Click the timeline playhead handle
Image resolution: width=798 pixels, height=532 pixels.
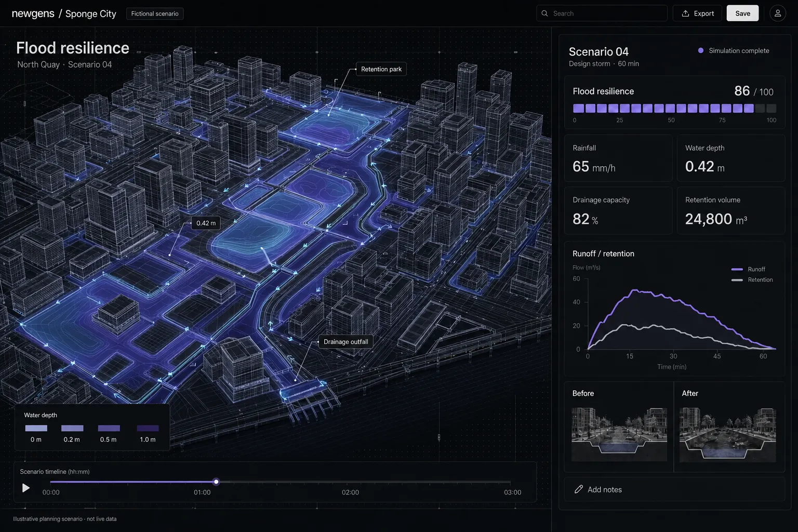(x=216, y=482)
